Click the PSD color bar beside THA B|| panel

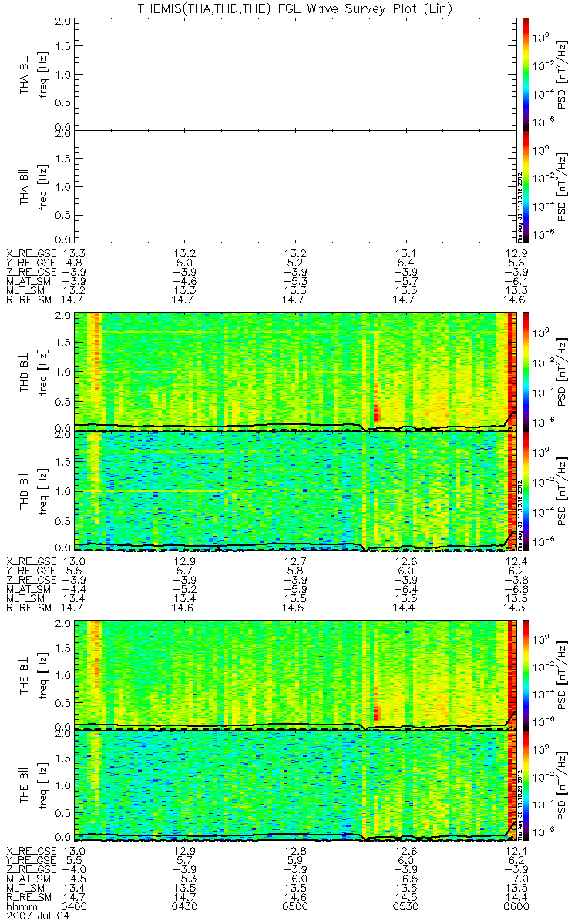(526, 186)
